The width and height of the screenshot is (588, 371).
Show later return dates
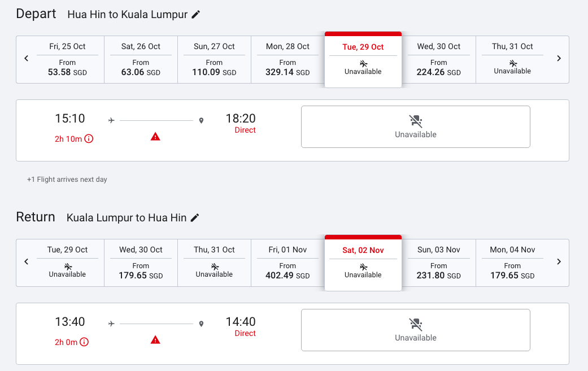(559, 261)
